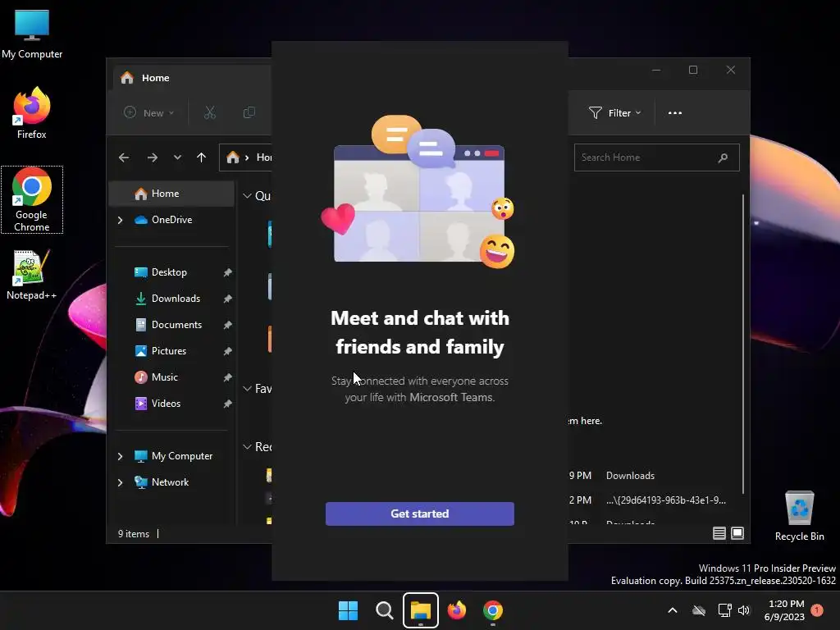Image resolution: width=840 pixels, height=630 pixels.
Task: Open Music in the navigation pane
Action: (164, 377)
